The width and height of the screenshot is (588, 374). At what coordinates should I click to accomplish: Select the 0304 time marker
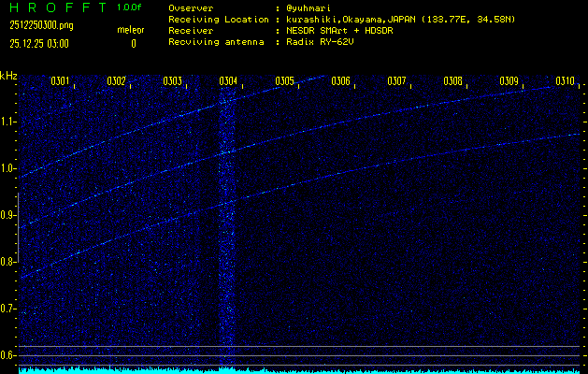point(228,81)
